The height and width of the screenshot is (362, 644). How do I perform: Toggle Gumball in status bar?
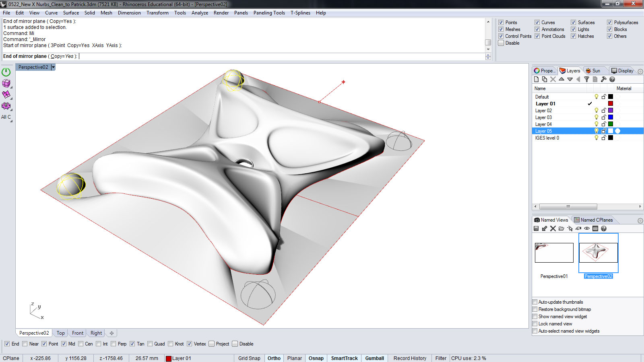click(x=375, y=358)
